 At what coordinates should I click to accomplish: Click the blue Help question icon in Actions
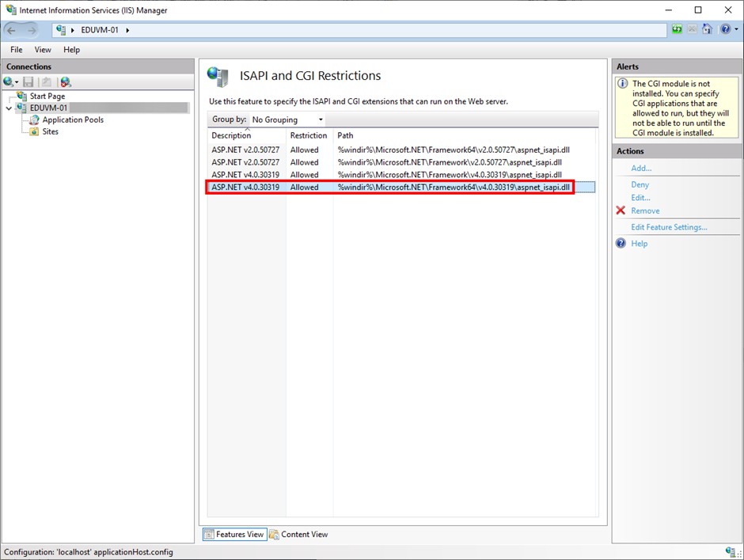click(x=621, y=244)
